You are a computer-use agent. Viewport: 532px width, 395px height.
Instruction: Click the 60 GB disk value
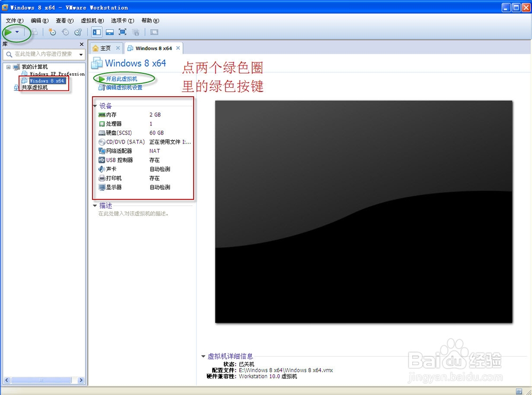[156, 133]
